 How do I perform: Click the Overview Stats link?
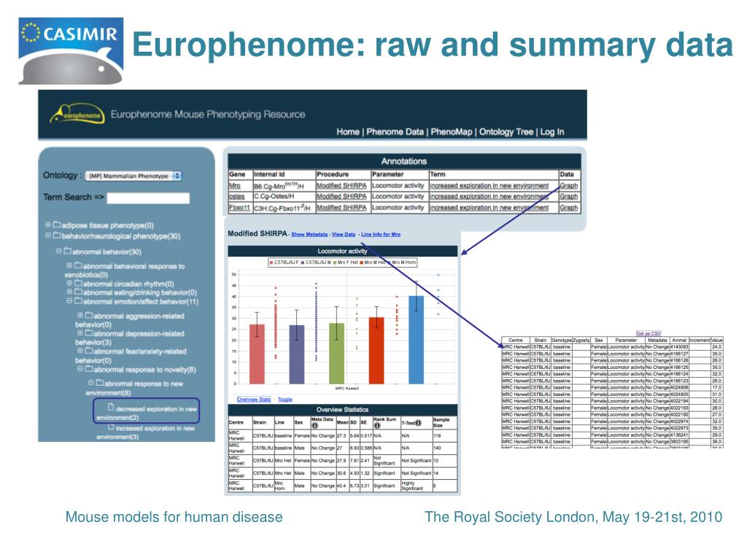[253, 400]
